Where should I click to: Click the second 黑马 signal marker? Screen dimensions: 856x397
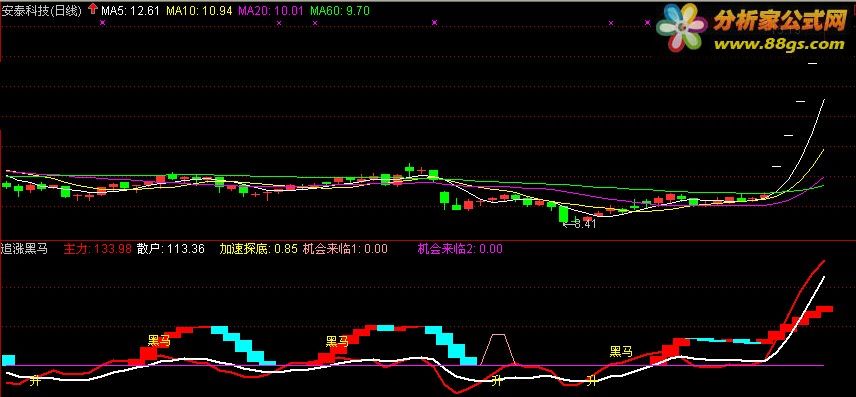pyautogui.click(x=337, y=342)
